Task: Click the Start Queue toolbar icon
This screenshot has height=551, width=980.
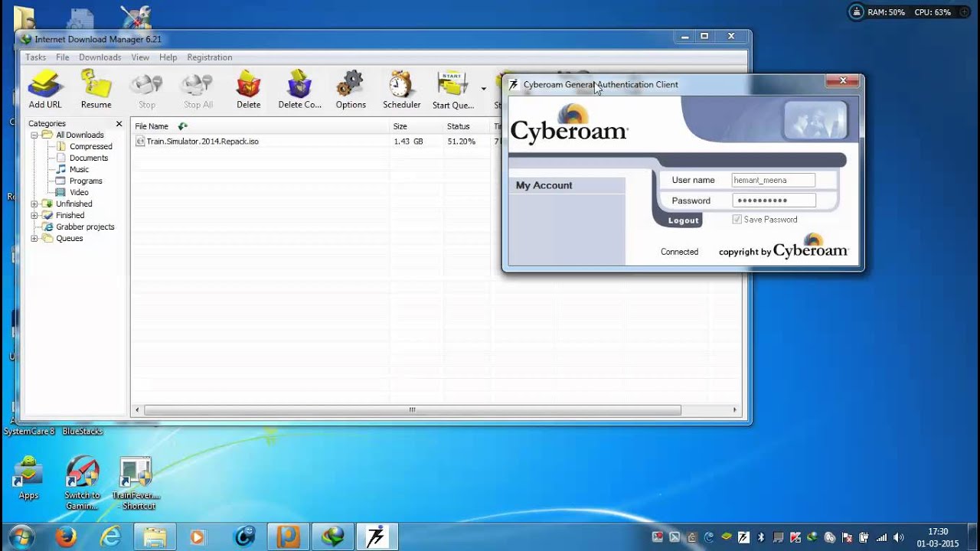Action: coord(452,90)
